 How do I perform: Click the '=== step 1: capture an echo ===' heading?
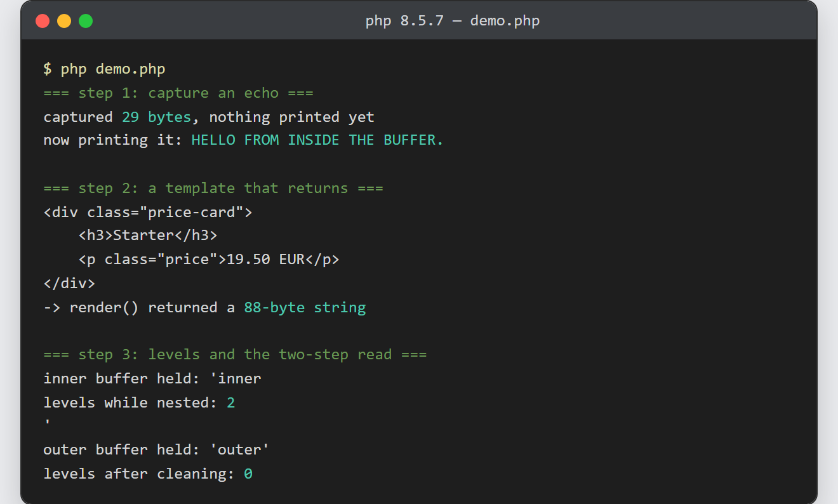(x=178, y=93)
